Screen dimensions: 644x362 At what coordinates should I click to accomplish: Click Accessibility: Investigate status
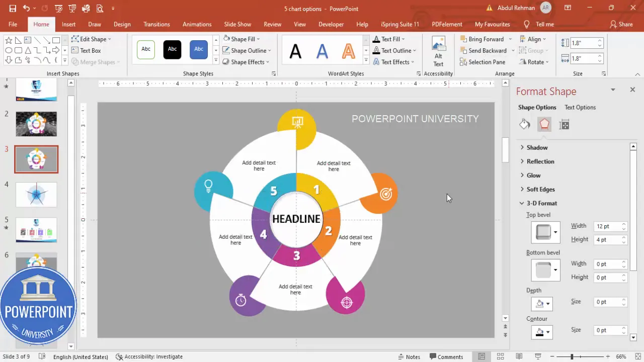click(149, 356)
